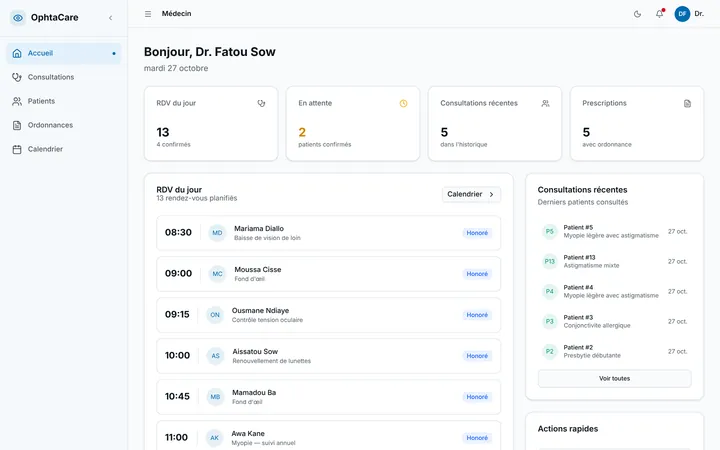Open notifications bell icon
Image resolution: width=720 pixels, height=450 pixels.
(x=659, y=14)
